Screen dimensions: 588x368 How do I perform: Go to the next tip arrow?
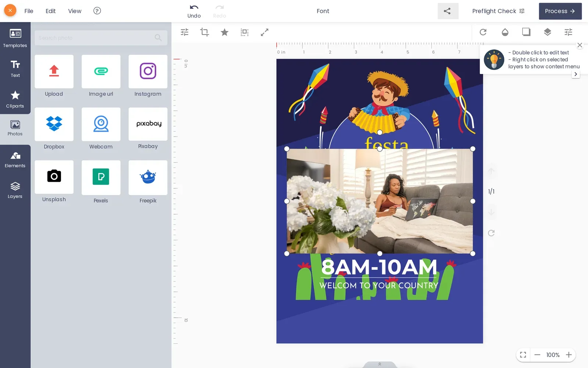pyautogui.click(x=576, y=74)
